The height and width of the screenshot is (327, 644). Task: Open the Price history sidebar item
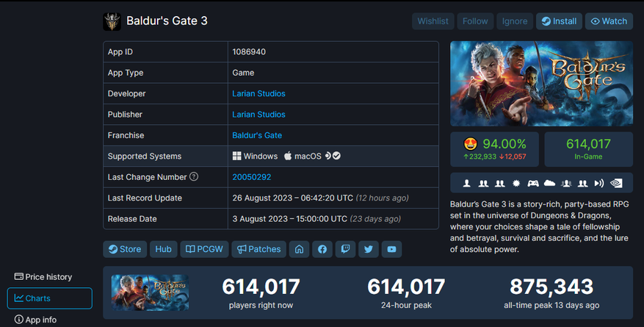pos(43,277)
